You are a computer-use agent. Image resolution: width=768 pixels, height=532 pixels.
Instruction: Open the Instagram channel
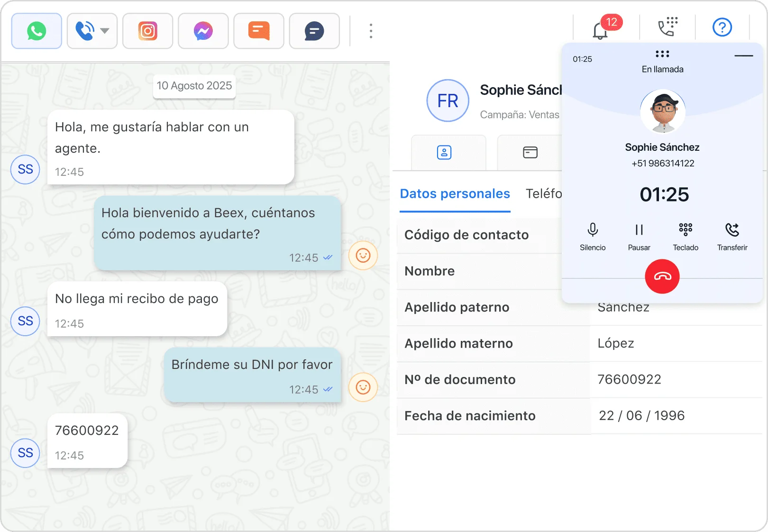147,31
